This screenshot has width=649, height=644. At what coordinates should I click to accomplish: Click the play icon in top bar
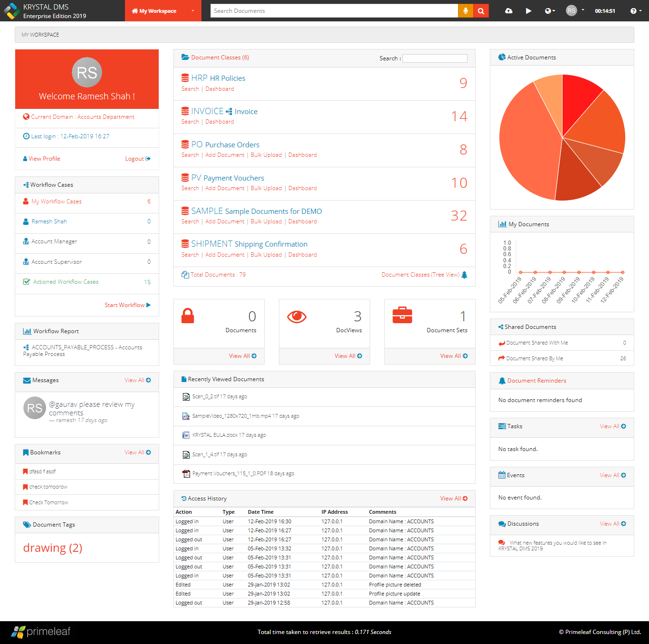point(528,11)
